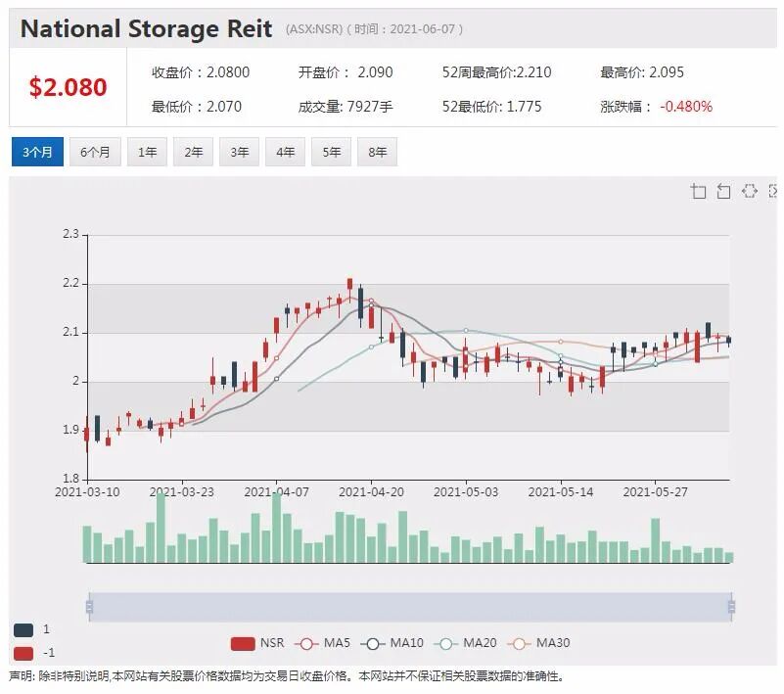Click the (ASX:NSR) ticker label
This screenshot has height=694, width=784.
(314, 29)
